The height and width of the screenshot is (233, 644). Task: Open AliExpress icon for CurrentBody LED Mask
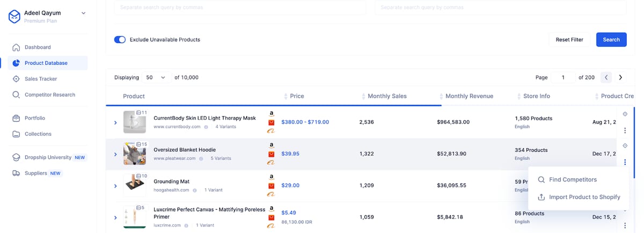pos(272,122)
